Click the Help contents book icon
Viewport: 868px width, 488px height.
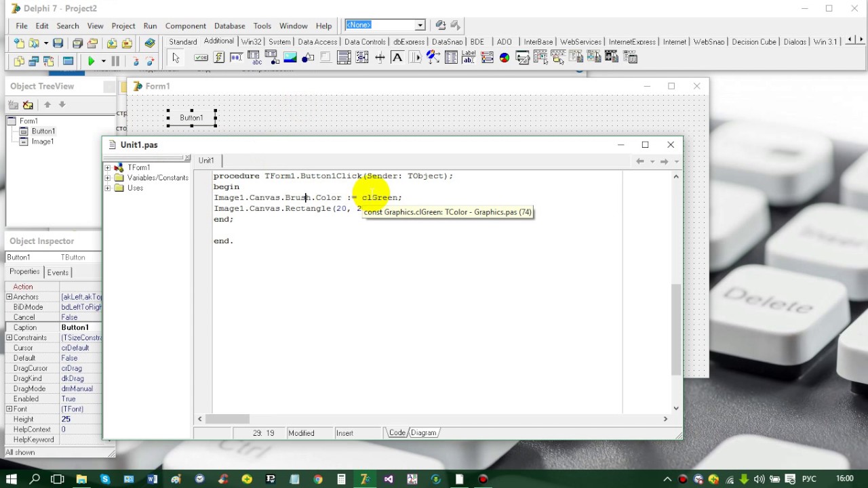point(150,43)
